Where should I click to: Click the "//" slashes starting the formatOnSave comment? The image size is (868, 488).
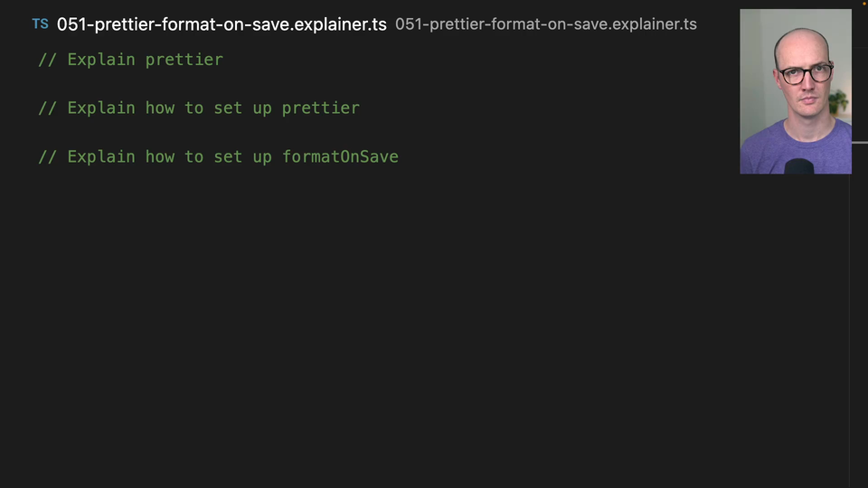[x=48, y=156]
